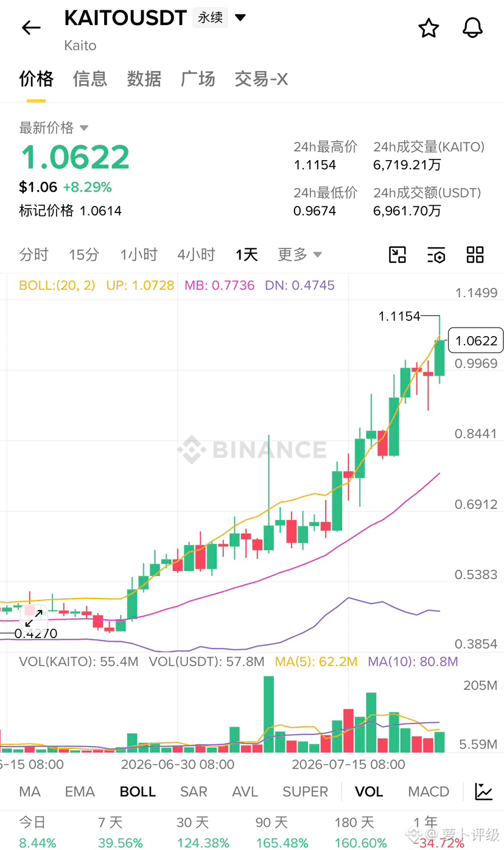Tap the current price label 1.0622 on axis
504x850 pixels.
pos(476,341)
